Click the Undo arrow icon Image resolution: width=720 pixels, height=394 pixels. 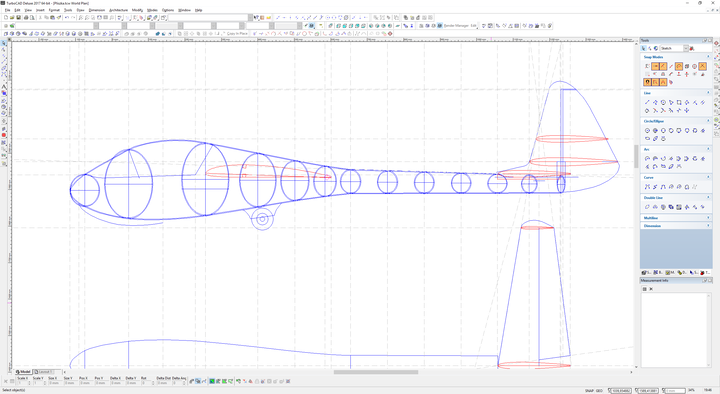(x=67, y=17)
